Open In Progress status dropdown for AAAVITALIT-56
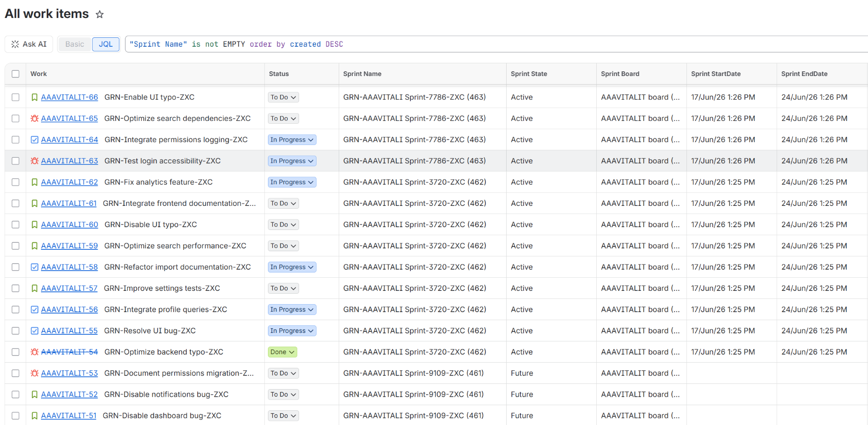Viewport: 868px width, 425px height. point(292,310)
